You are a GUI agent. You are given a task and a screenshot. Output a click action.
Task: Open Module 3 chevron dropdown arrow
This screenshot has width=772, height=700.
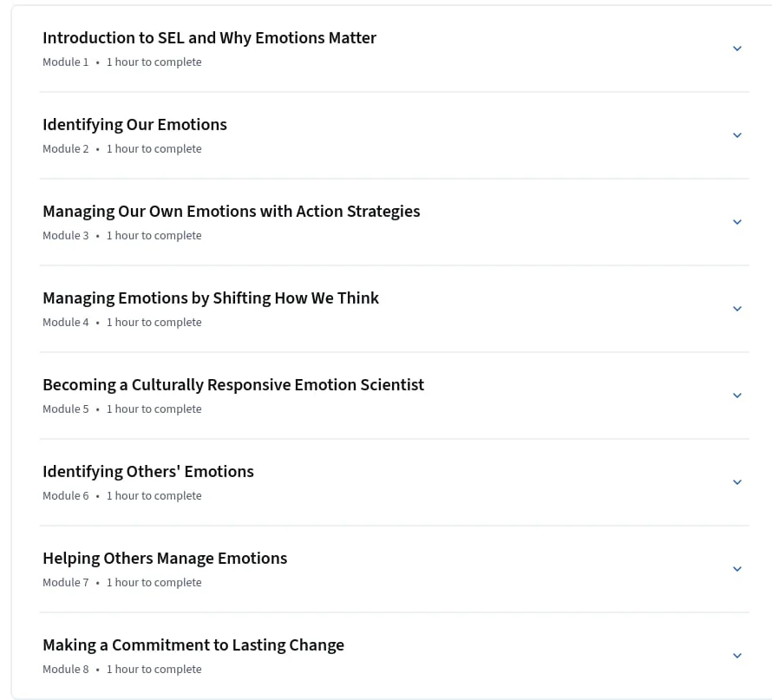[x=737, y=221]
